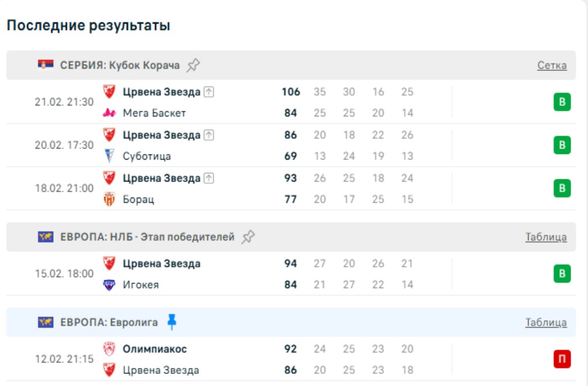
Task: Click Olympiacos team logo
Action: pos(109,349)
